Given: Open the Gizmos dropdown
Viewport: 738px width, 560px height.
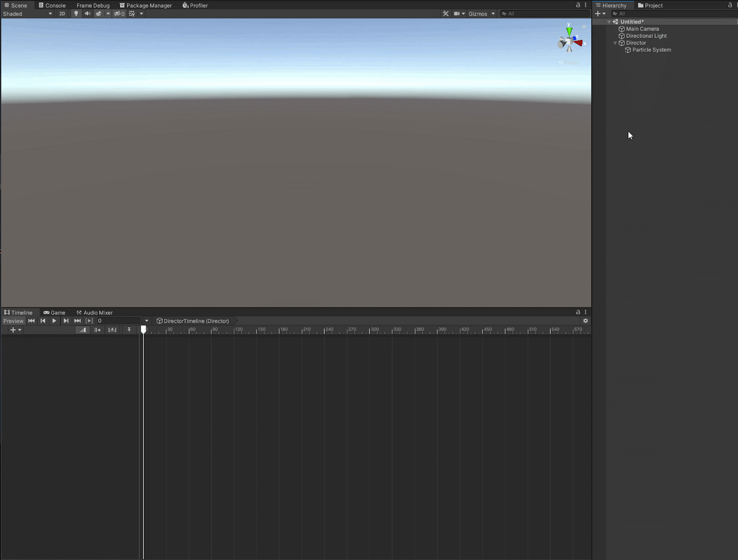Looking at the screenshot, I should (482, 14).
